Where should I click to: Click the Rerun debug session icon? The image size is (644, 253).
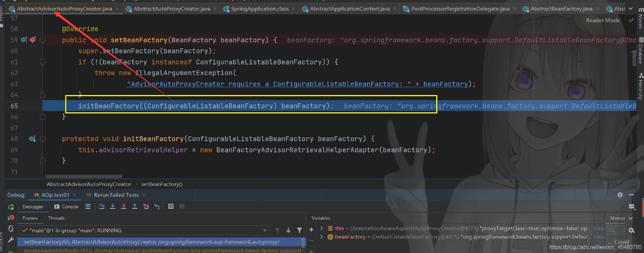click(x=11, y=207)
